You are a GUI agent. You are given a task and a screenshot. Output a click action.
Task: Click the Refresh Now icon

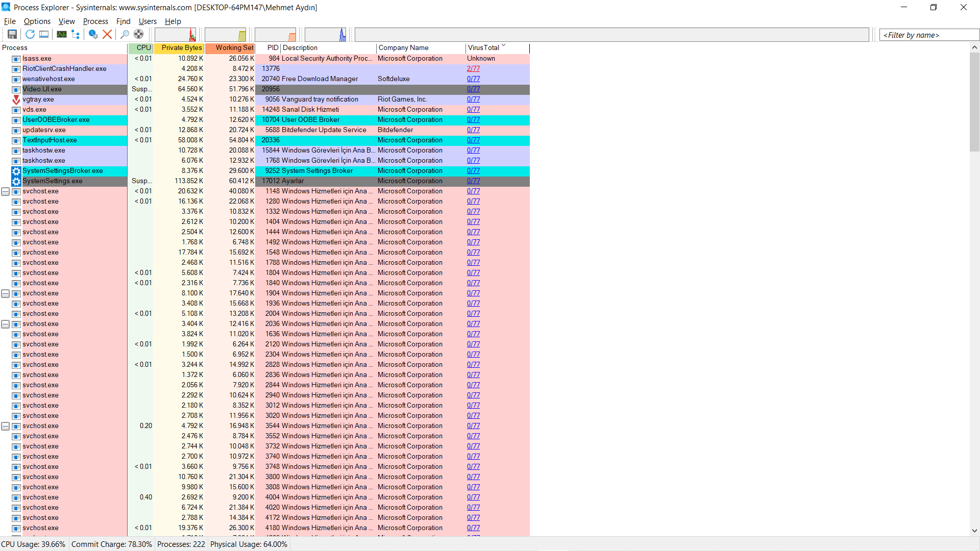(x=30, y=34)
